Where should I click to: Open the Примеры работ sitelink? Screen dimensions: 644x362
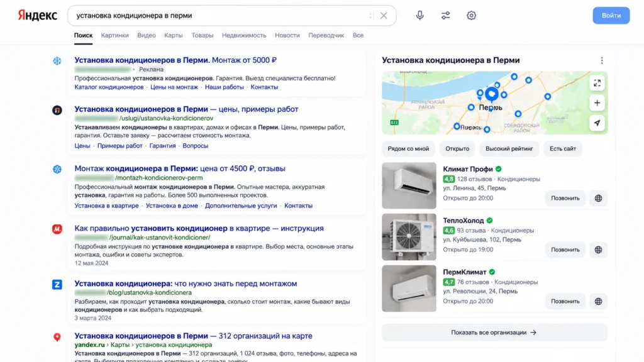pos(120,146)
